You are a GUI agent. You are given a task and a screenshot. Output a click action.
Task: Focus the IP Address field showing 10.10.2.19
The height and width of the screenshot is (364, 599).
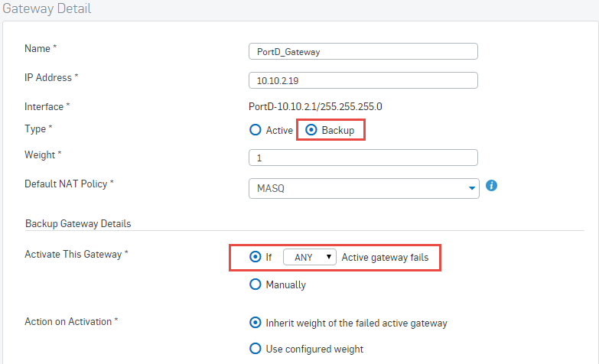coord(363,80)
